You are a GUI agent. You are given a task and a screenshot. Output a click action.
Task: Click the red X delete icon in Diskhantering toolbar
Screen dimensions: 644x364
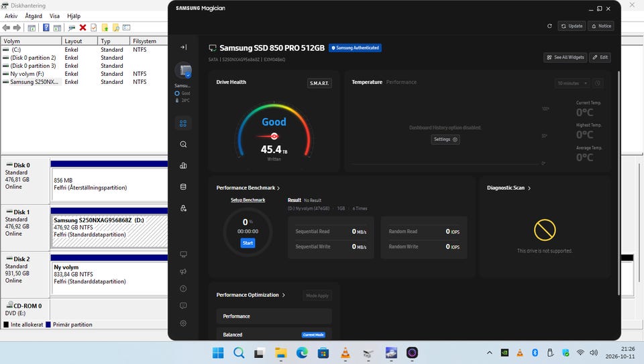(83, 28)
